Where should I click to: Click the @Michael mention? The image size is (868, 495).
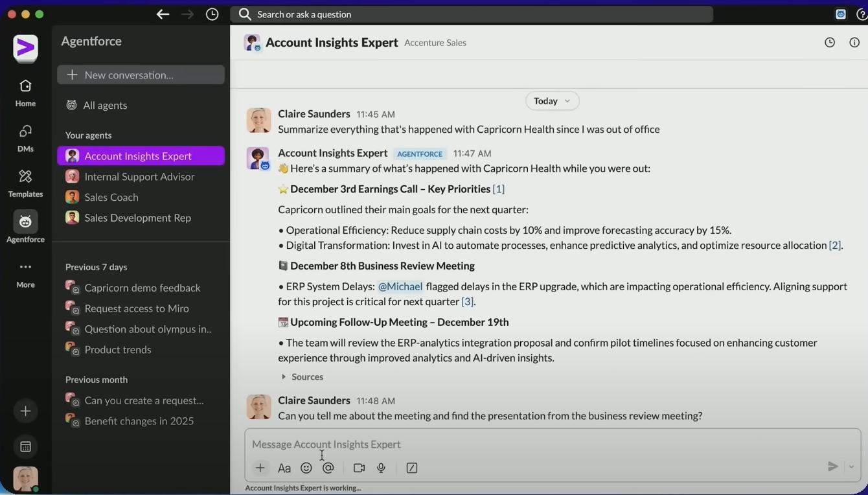pos(400,286)
